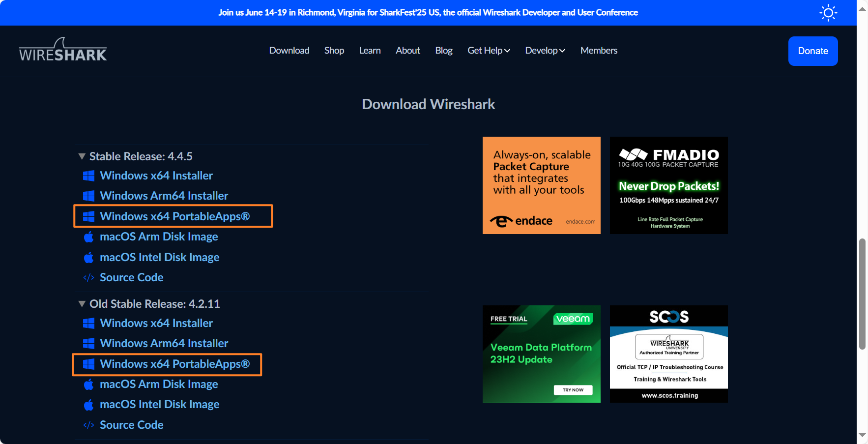Download Old Stable Windows x64 Installer

(x=156, y=323)
